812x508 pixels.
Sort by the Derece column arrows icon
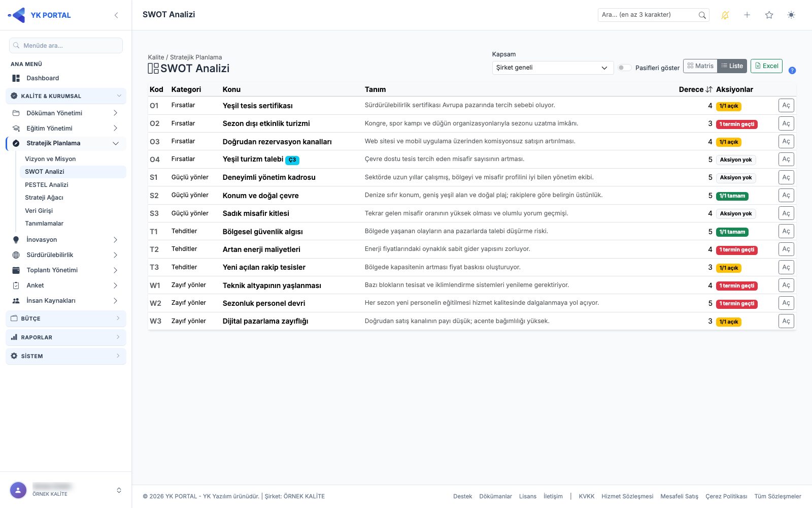709,89
